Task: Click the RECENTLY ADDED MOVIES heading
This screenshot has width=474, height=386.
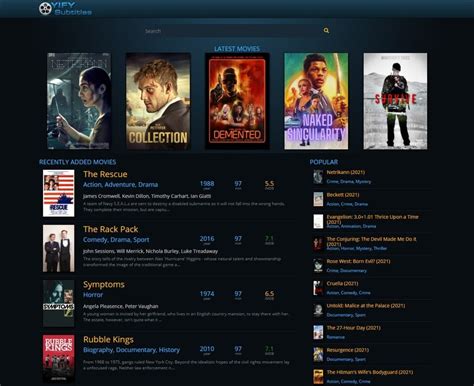Action: click(x=77, y=162)
